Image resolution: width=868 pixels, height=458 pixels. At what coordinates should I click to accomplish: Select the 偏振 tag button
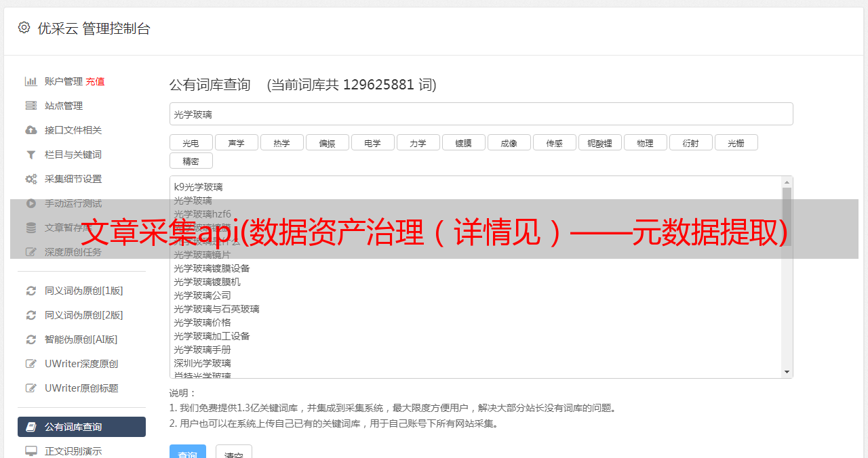coord(327,142)
